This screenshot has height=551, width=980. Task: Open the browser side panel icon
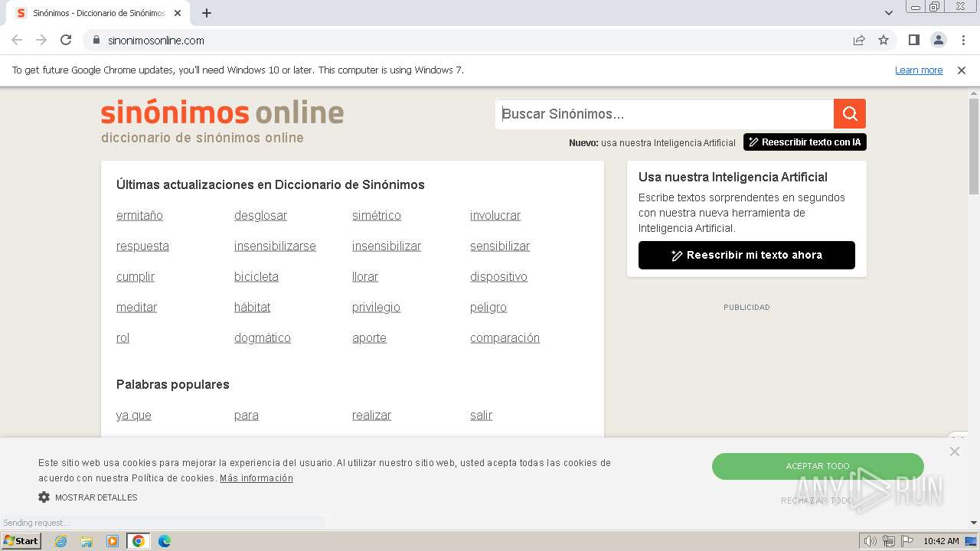[914, 41]
